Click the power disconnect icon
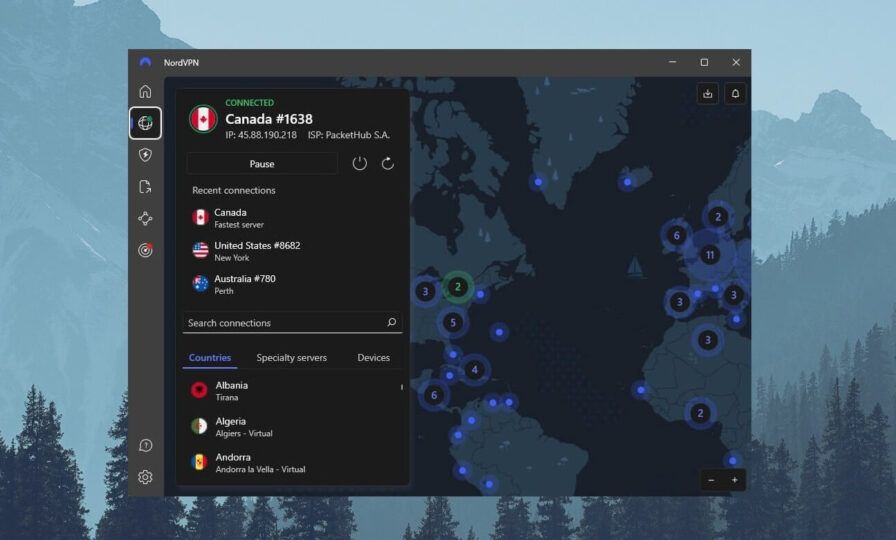Viewport: 896px width, 540px height. (359, 163)
